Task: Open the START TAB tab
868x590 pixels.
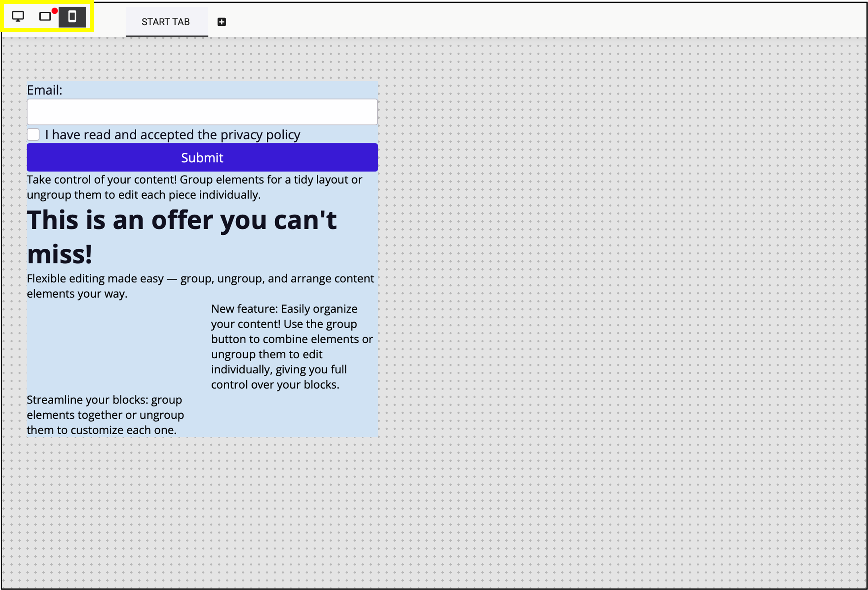Action: (x=166, y=22)
